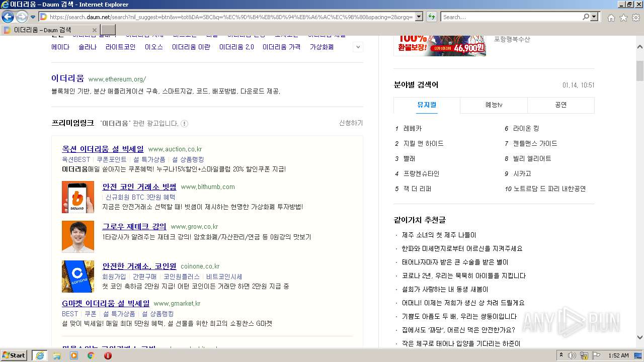Open 코로나 2년, 우리는 묵묵히 아이들을 지킵니다
This screenshot has width=644, height=362.
(x=464, y=276)
